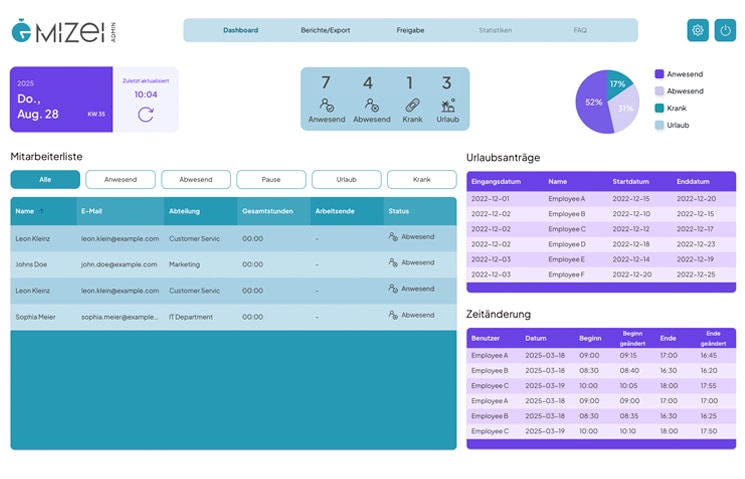Open the Statistiken tab

(495, 30)
